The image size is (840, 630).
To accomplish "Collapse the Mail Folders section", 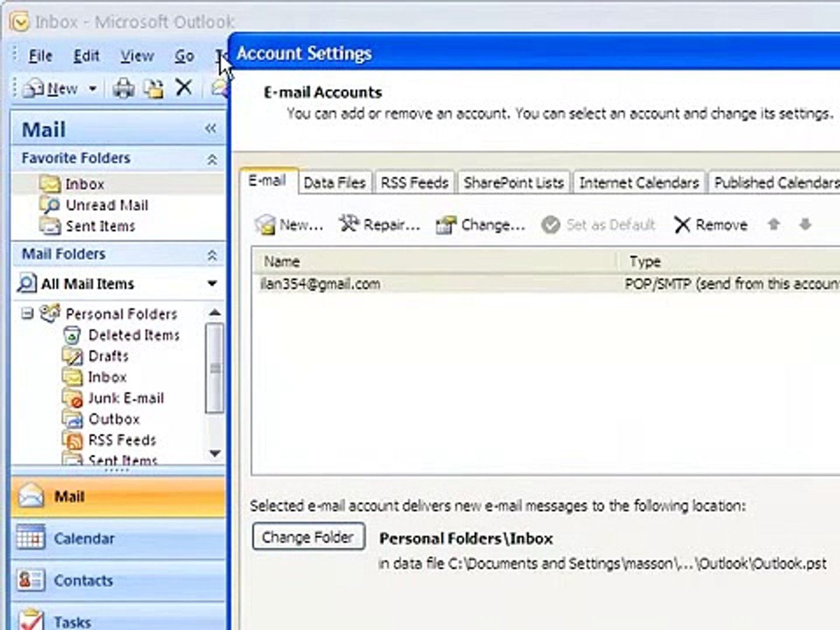I will click(x=212, y=255).
